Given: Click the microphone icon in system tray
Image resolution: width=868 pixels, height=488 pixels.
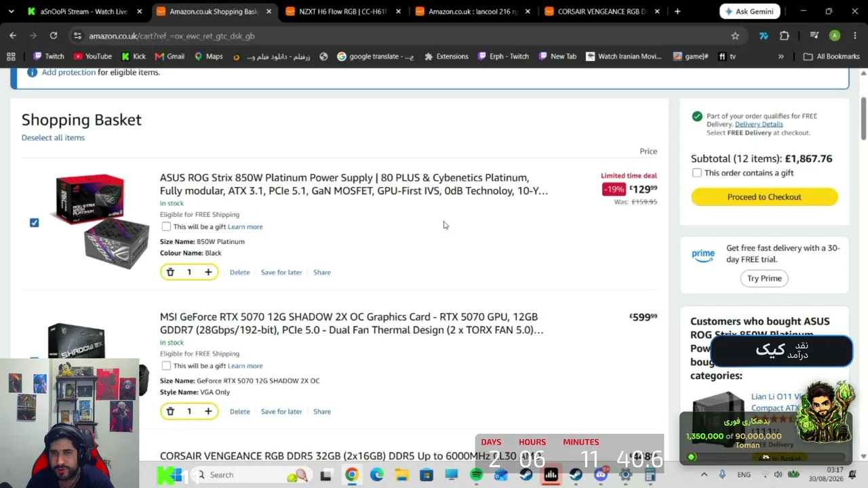Looking at the screenshot, I should click(722, 474).
